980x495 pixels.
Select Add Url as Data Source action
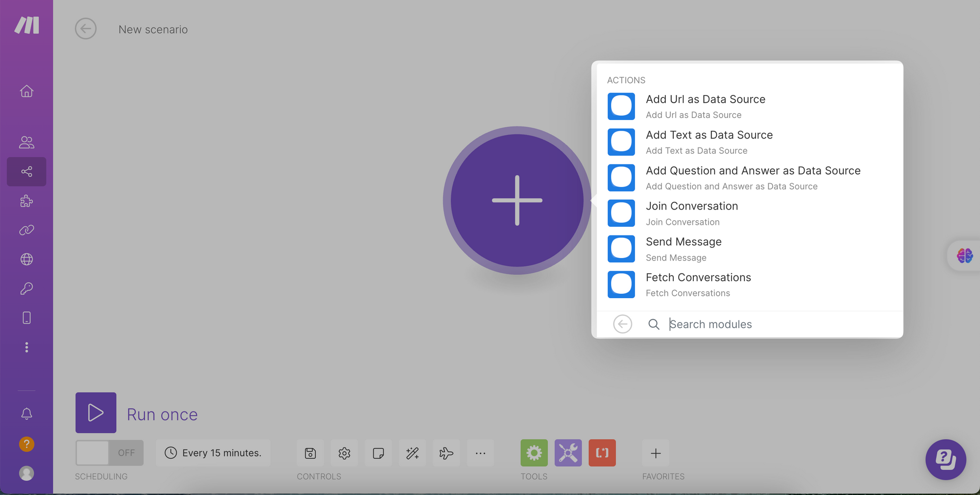[750, 106]
